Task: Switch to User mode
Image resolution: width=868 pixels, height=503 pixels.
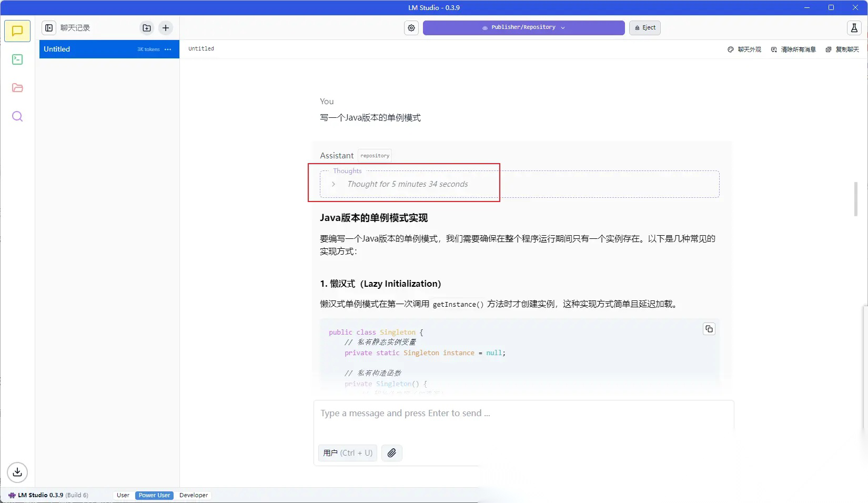Action: coord(123,495)
